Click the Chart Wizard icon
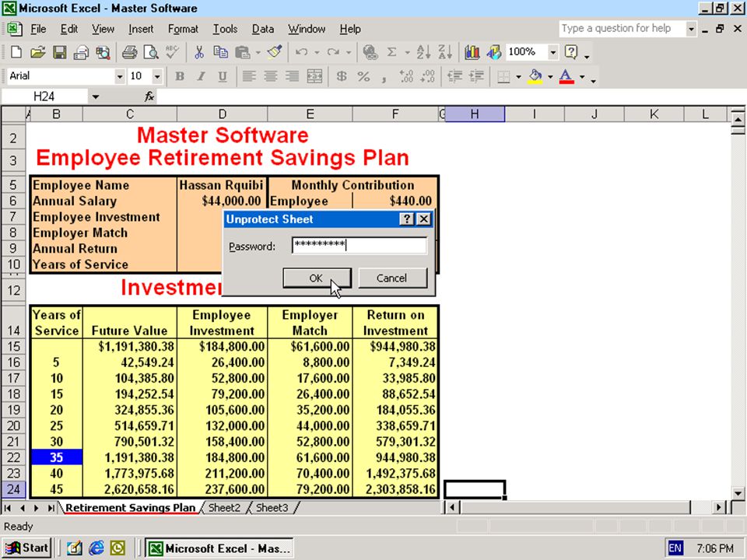Viewport: 747px width, 560px height. click(x=472, y=52)
